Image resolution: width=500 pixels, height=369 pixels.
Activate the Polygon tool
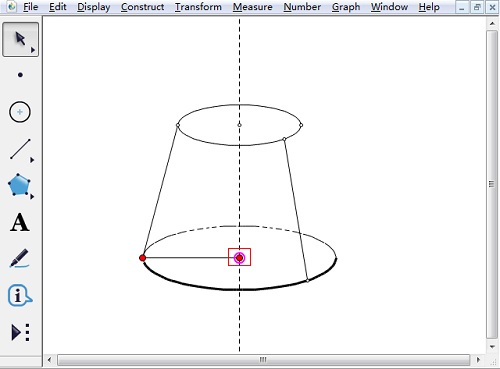19,185
